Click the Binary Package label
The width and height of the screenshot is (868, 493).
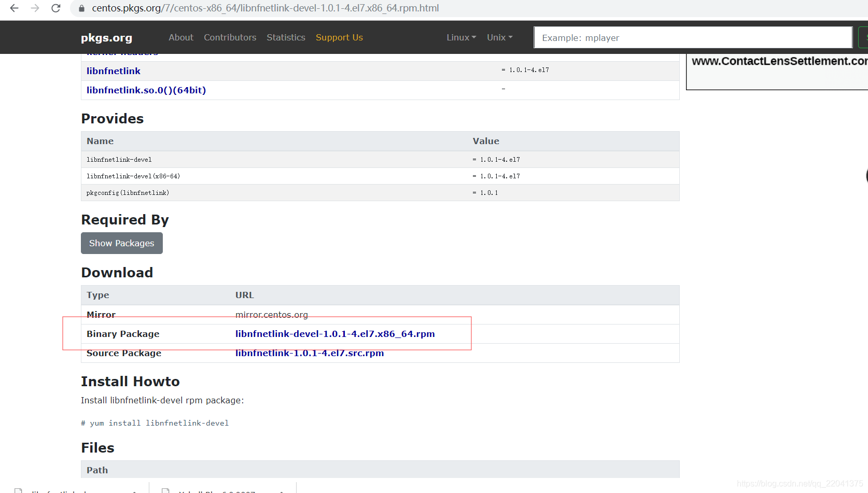click(x=123, y=334)
